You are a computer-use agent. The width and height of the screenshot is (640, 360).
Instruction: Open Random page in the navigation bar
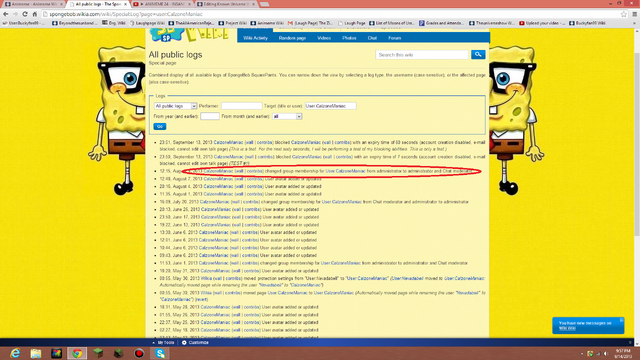tap(292, 38)
